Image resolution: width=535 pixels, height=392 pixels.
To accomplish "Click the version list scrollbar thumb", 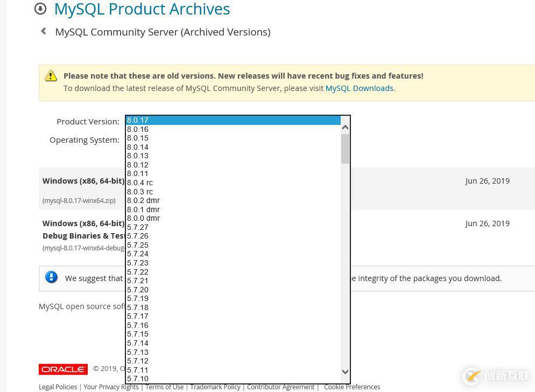I will click(x=345, y=149).
